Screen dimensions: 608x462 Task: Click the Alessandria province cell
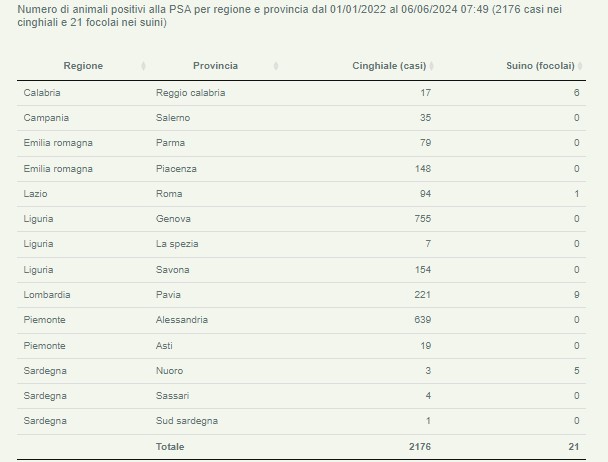pos(182,320)
